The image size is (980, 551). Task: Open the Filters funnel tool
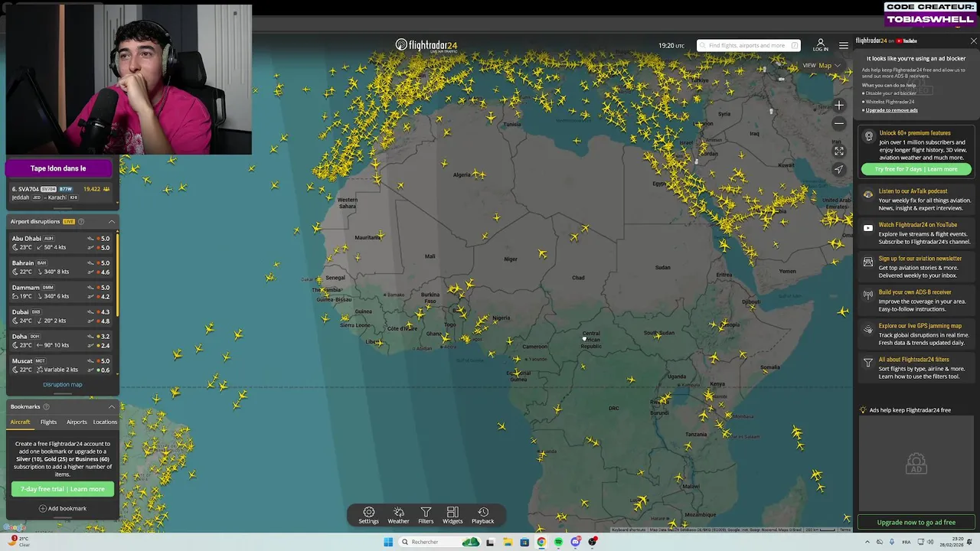coord(426,515)
